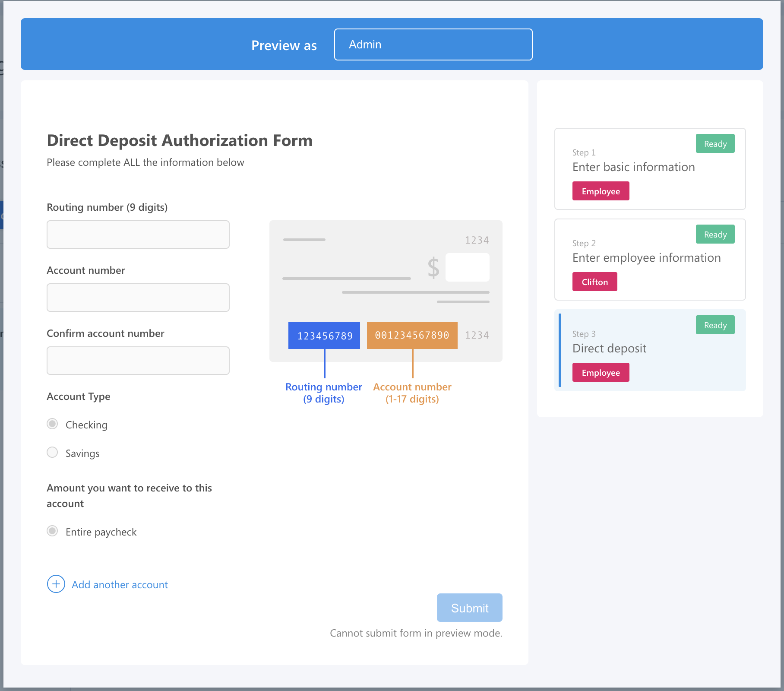The width and height of the screenshot is (784, 691).
Task: Click the orange 001234567890 account sample box
Action: tap(412, 336)
